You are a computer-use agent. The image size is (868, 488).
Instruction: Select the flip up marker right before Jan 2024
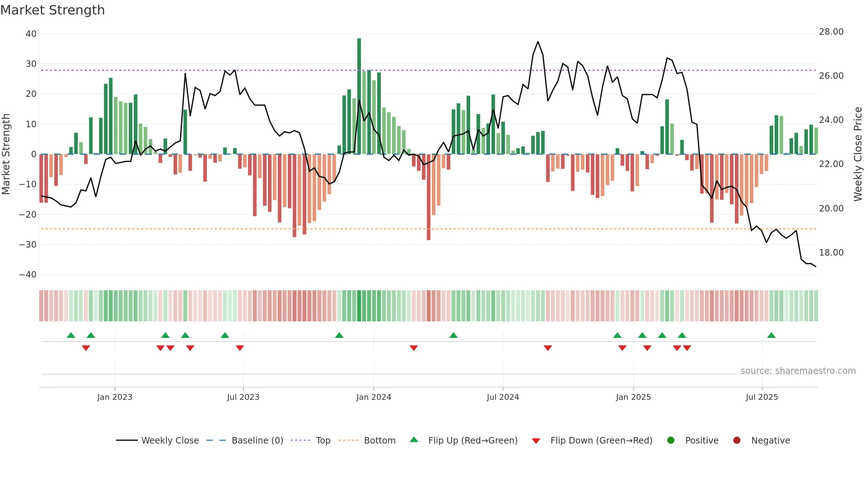coord(339,335)
